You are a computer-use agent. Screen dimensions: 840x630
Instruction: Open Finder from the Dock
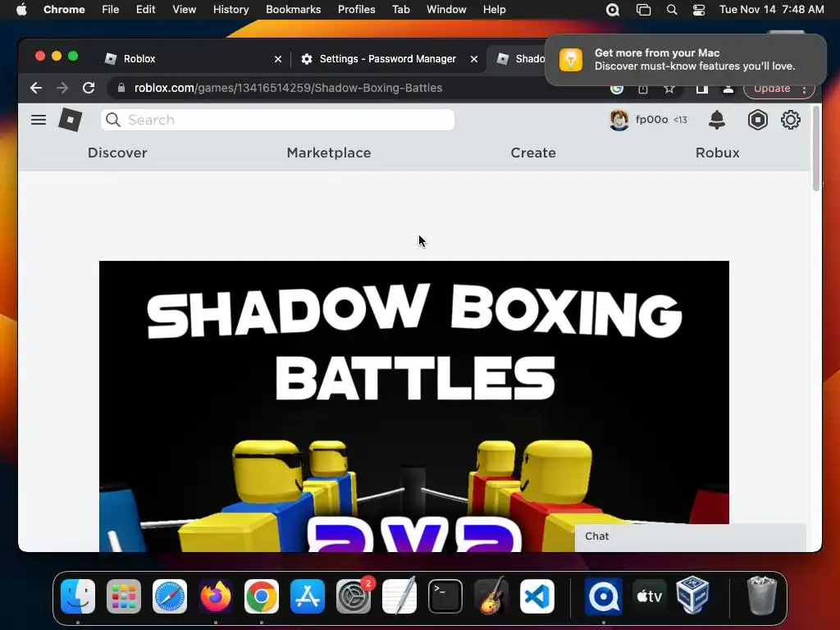(78, 596)
